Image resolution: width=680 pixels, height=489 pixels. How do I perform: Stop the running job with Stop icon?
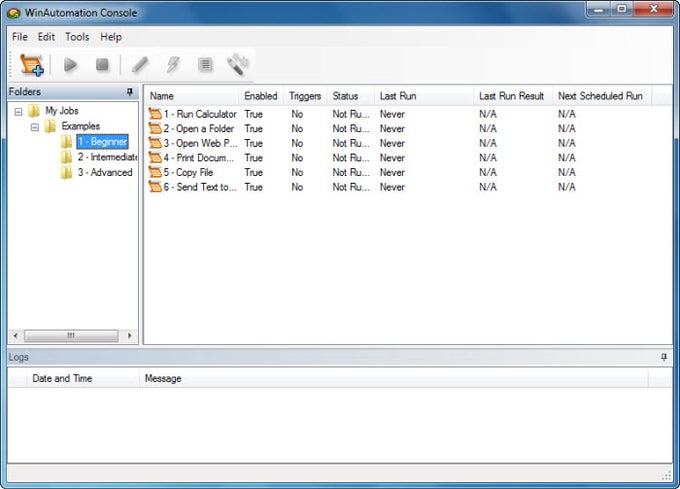click(102, 65)
